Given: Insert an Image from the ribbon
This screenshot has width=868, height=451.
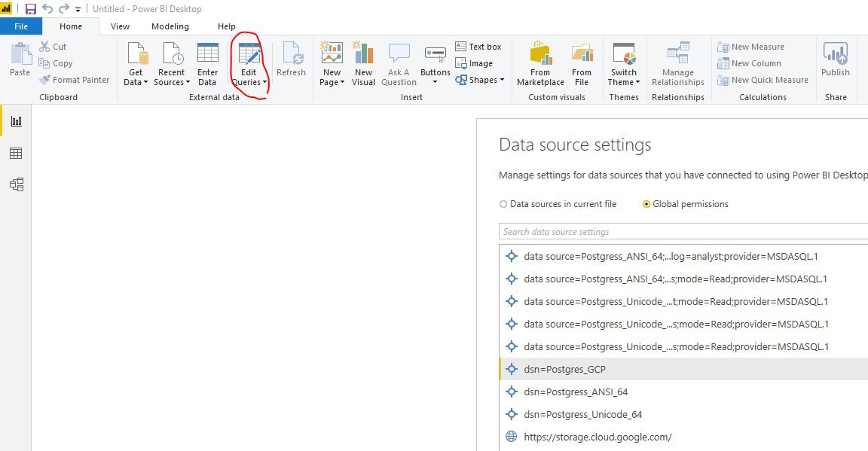Looking at the screenshot, I should coord(474,63).
